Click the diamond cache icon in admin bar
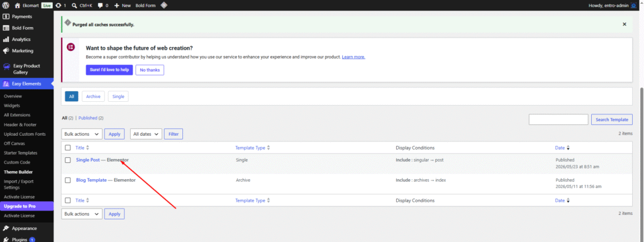The height and width of the screenshot is (242, 644). 164,6
